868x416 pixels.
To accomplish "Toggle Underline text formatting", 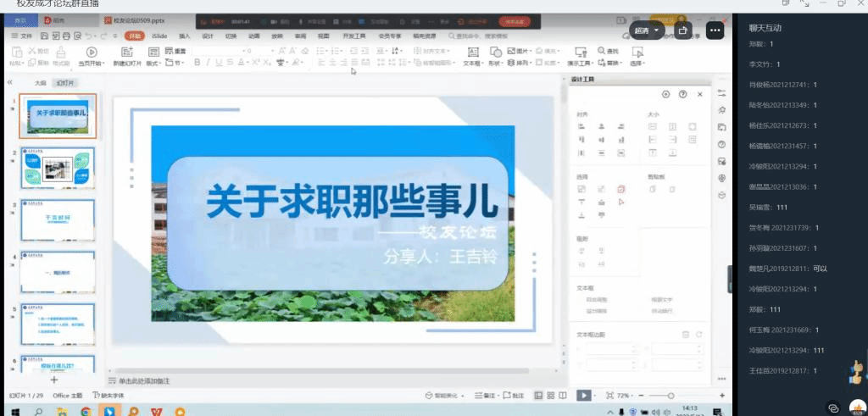I will tap(219, 63).
